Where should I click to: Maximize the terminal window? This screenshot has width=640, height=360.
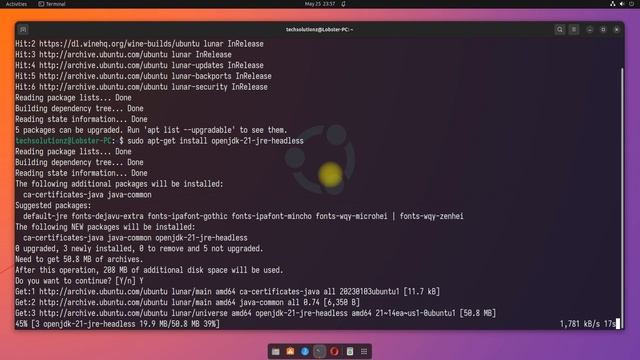click(x=603, y=29)
